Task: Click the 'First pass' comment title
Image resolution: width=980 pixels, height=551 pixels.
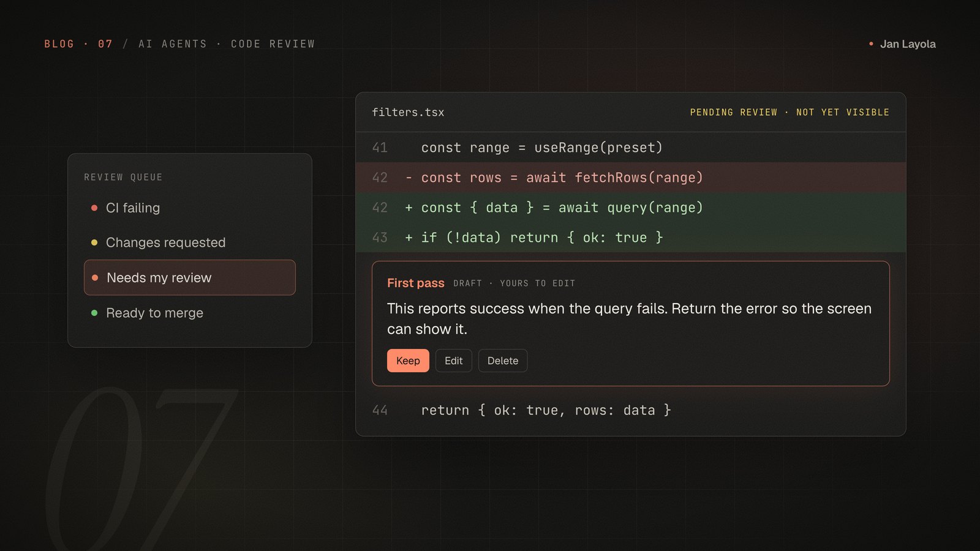Action: pyautogui.click(x=416, y=283)
